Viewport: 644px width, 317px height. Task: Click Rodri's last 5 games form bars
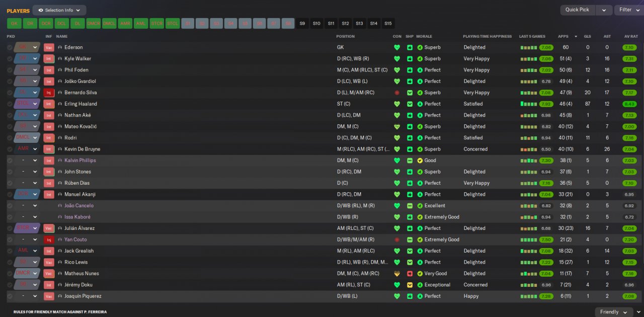click(x=528, y=138)
